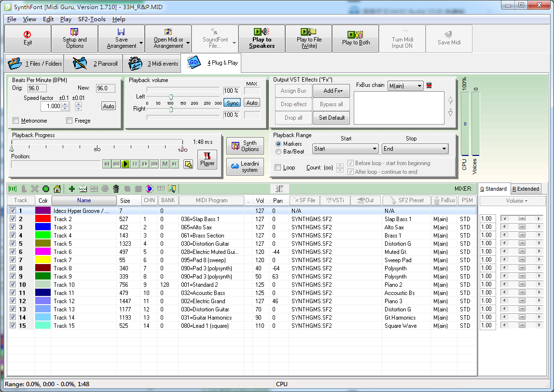
Task: Open the File menu
Action: pos(11,19)
